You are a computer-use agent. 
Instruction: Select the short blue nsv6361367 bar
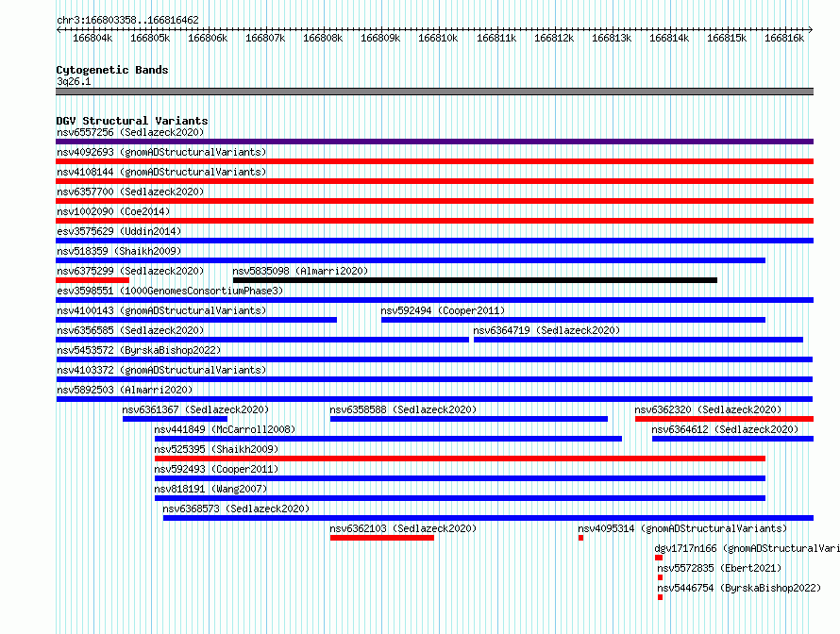tap(175, 419)
